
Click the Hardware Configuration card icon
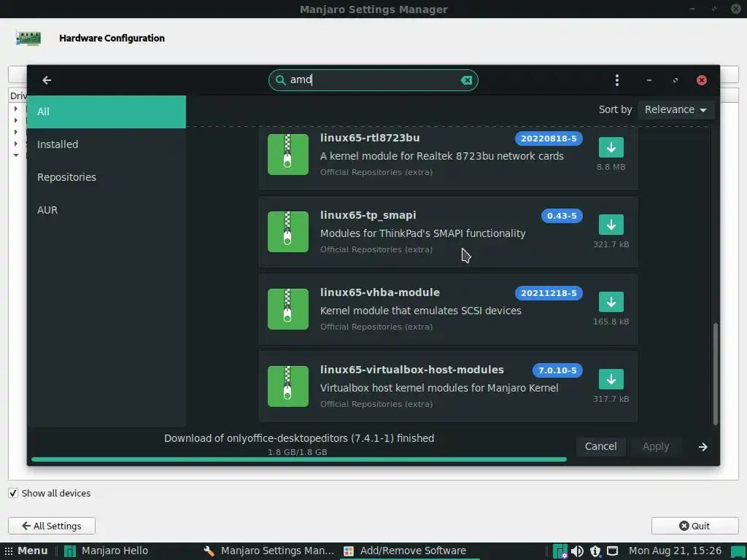(x=28, y=38)
